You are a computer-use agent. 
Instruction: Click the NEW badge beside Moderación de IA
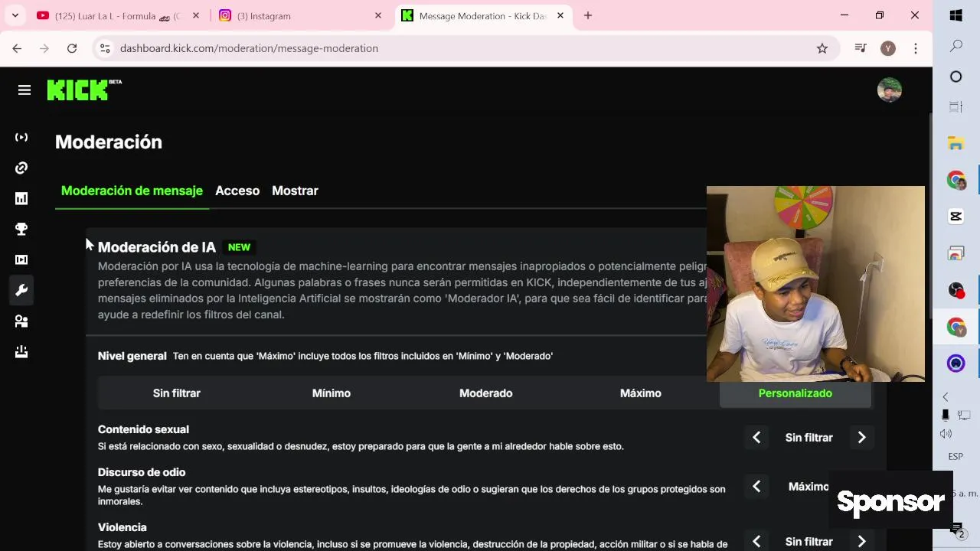(x=239, y=247)
